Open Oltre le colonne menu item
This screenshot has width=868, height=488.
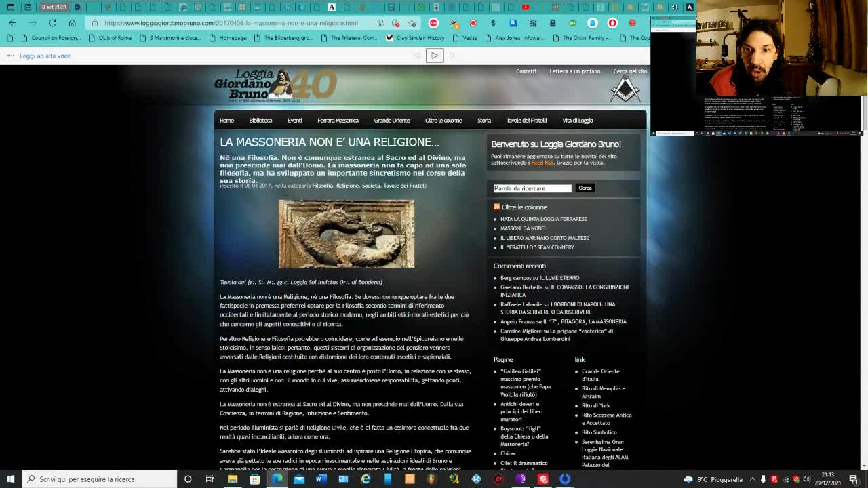coord(443,121)
